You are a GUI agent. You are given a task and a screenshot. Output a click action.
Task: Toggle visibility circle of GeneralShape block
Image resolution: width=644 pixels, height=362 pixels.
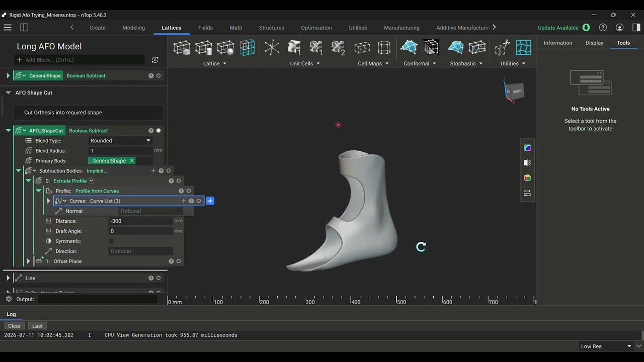(x=158, y=76)
